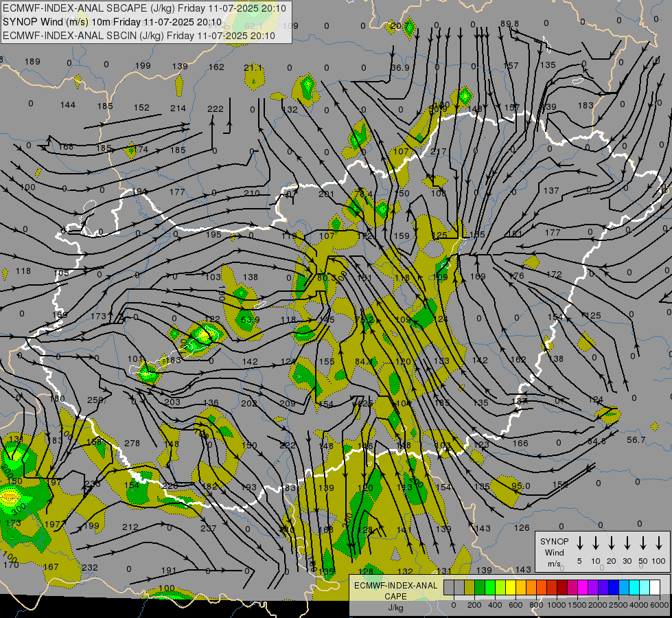Click the map value 89.8
Image resolution: width=672 pixels, height=618 pixels.
(x=509, y=23)
